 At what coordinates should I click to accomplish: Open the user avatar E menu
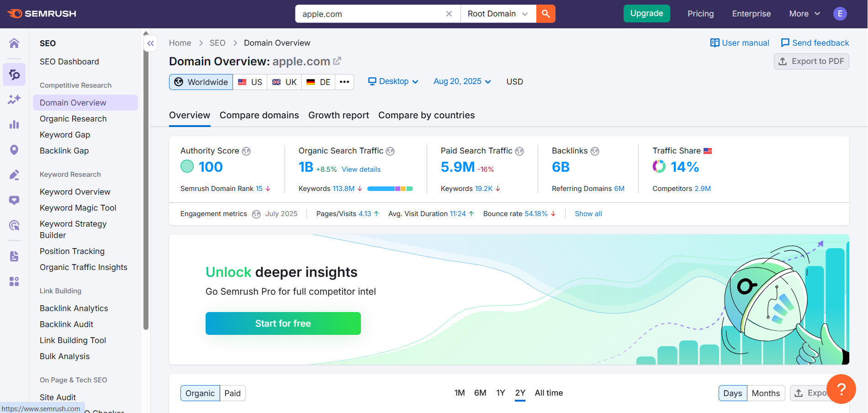[840, 14]
